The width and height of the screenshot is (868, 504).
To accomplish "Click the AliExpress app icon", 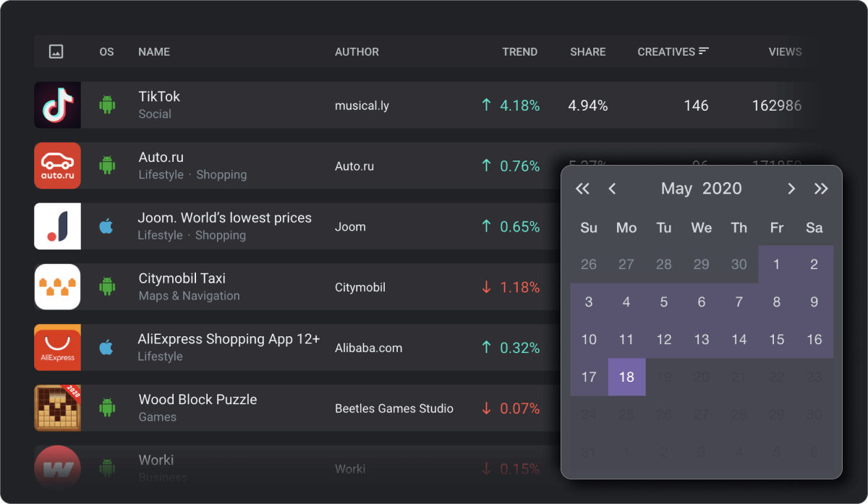I will [57, 348].
